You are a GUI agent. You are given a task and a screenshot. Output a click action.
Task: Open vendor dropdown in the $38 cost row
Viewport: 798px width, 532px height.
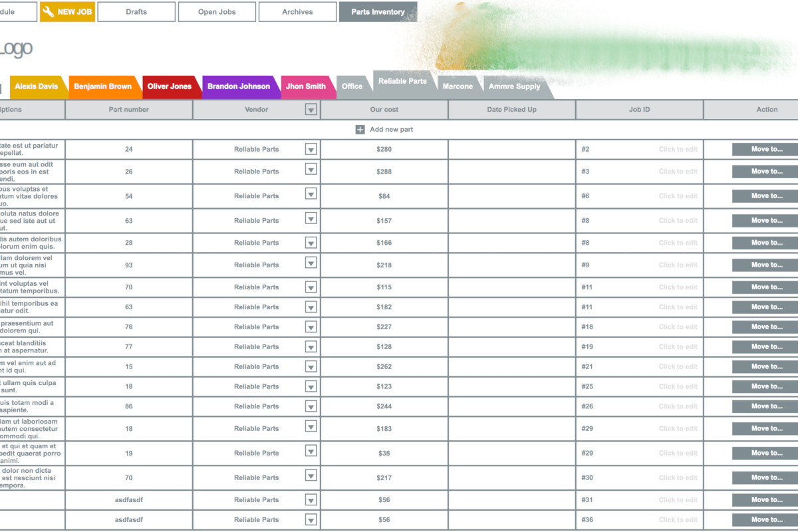coord(311,451)
